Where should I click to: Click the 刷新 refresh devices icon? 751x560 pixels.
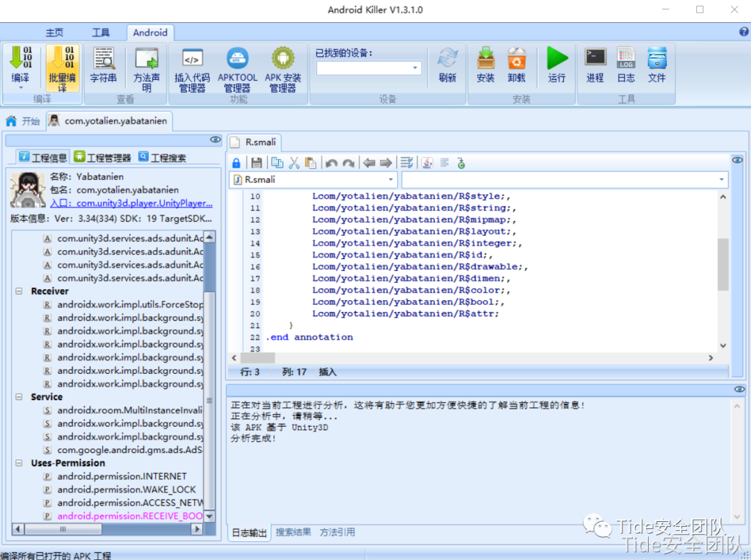pyautogui.click(x=448, y=58)
